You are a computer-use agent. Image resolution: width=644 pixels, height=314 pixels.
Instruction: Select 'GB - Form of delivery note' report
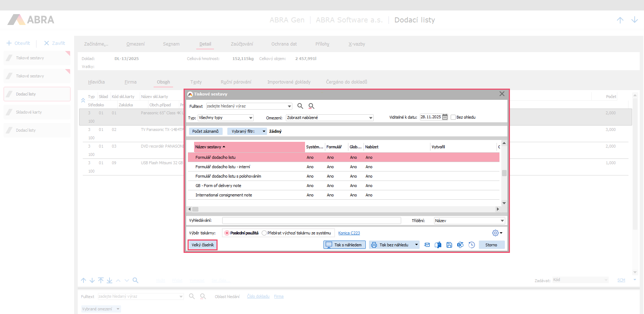344,186
